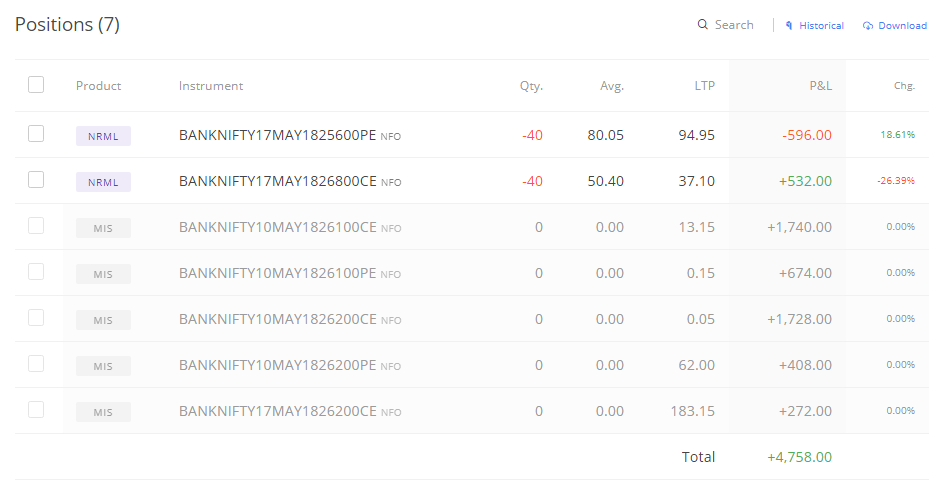Sort by the Chg. column header
938x482 pixels.
(x=904, y=86)
